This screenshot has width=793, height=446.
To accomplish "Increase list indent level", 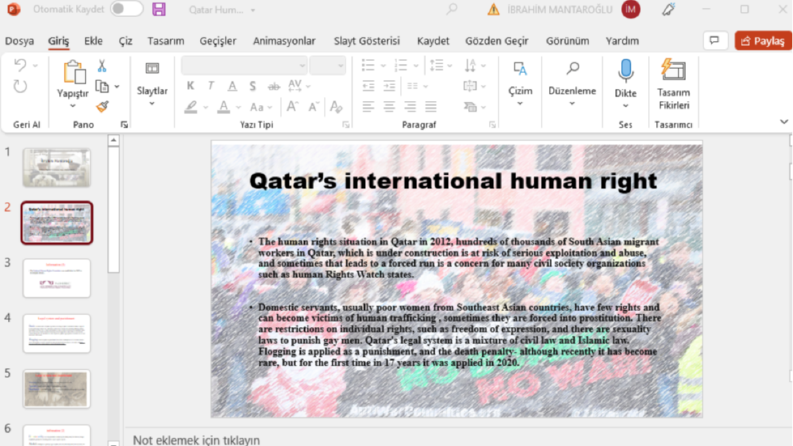I will pos(389,86).
